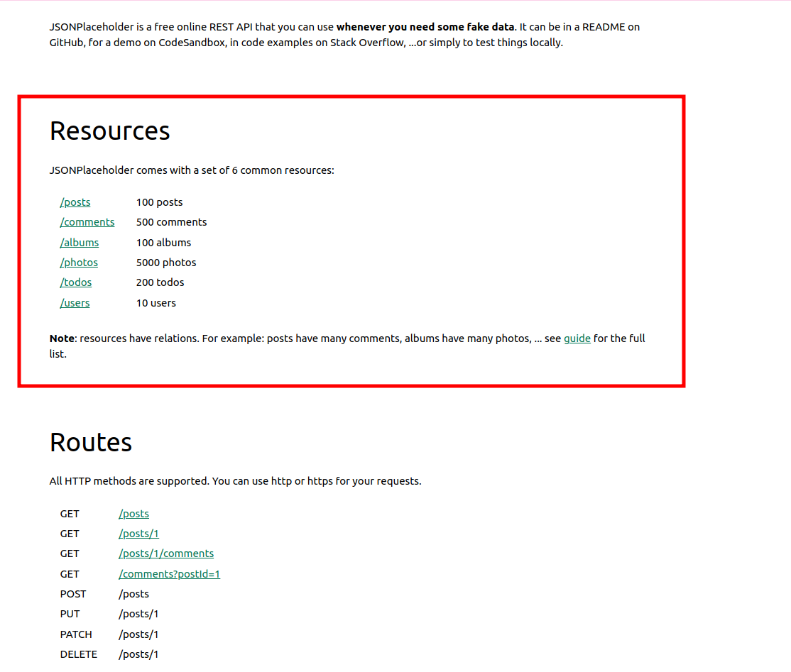The height and width of the screenshot is (672, 791).
Task: Select the text "10 users"
Action: (x=156, y=303)
